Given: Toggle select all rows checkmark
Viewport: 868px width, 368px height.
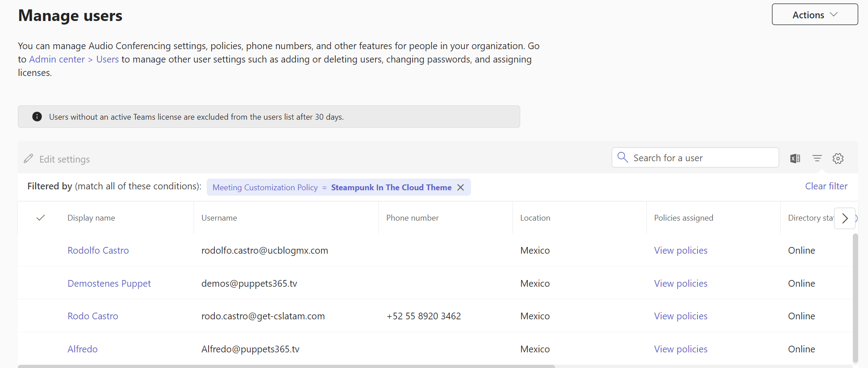Looking at the screenshot, I should pyautogui.click(x=41, y=218).
